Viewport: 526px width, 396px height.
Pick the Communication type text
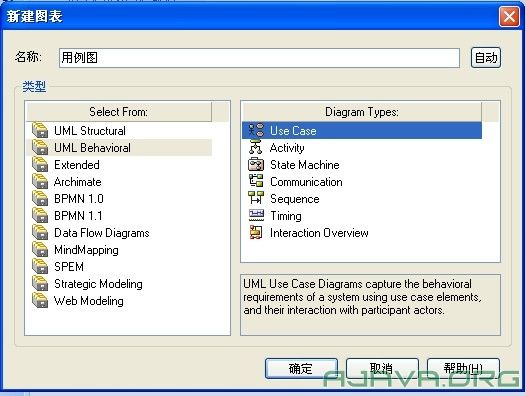pos(306,182)
